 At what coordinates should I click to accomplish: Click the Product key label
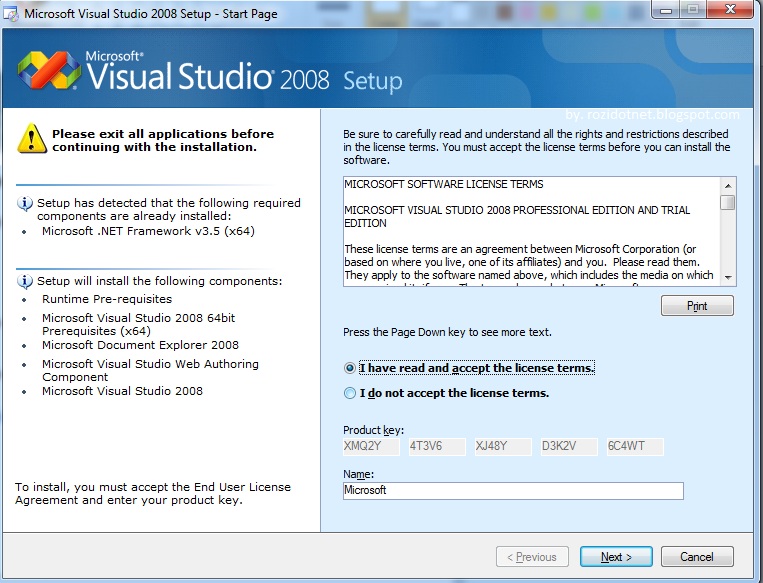tap(373, 430)
